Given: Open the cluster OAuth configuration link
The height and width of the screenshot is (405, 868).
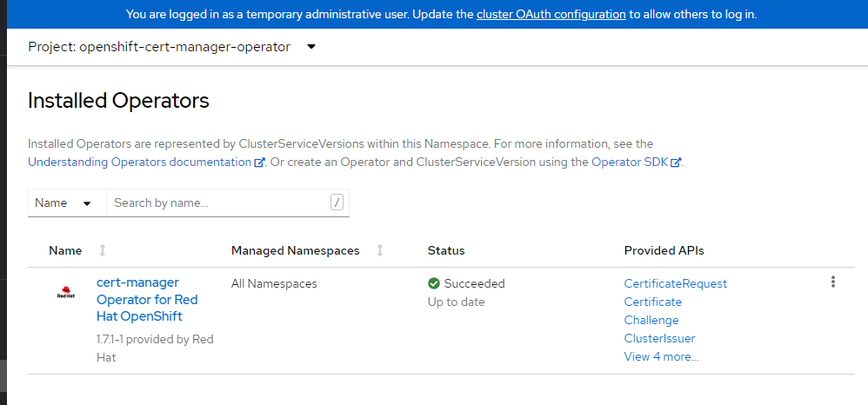Looking at the screenshot, I should point(551,15).
